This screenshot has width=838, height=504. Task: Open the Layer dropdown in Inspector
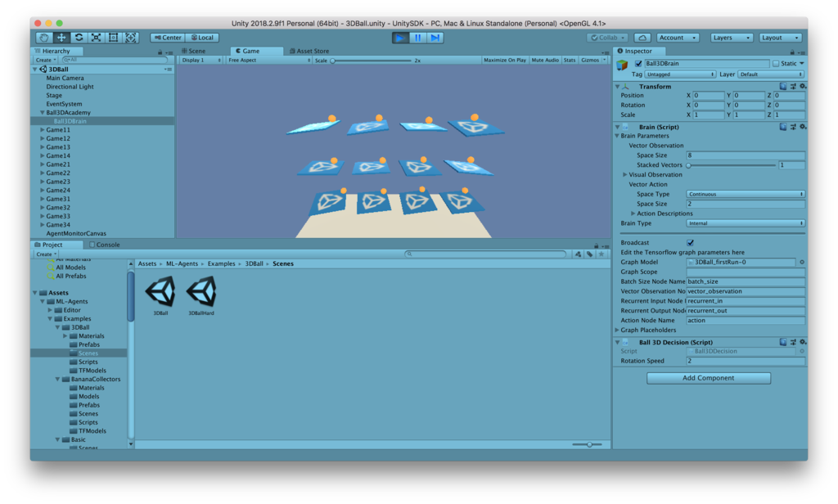tap(771, 74)
